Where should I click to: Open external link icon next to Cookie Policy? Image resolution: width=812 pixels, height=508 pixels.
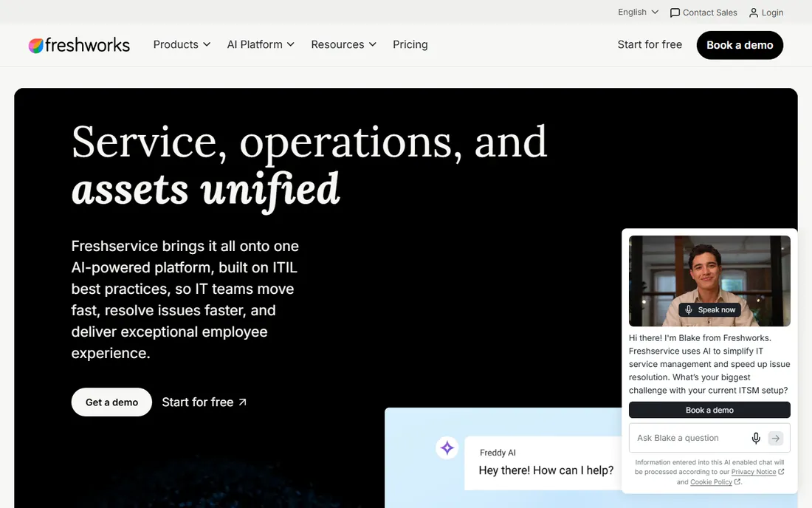coord(737,481)
